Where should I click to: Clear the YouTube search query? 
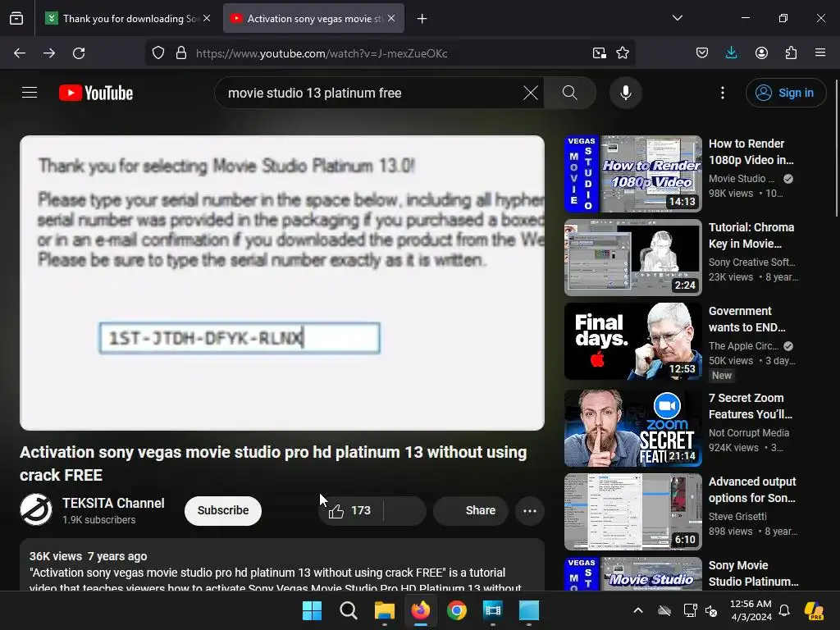point(531,93)
